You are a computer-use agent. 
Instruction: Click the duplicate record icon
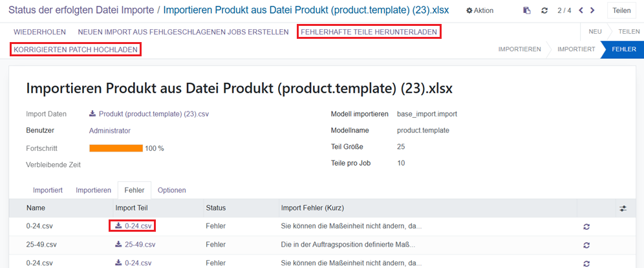click(527, 10)
